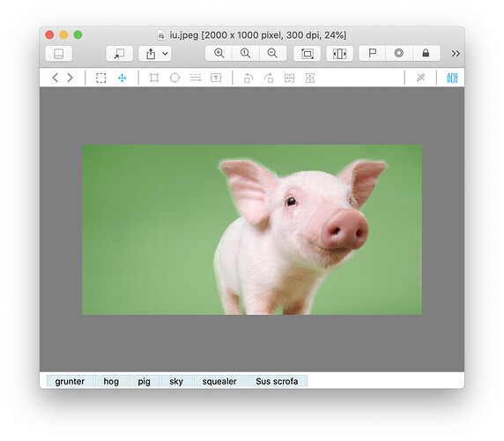Flip image horizontally icon
This screenshot has height=441, width=504.
pos(289,78)
